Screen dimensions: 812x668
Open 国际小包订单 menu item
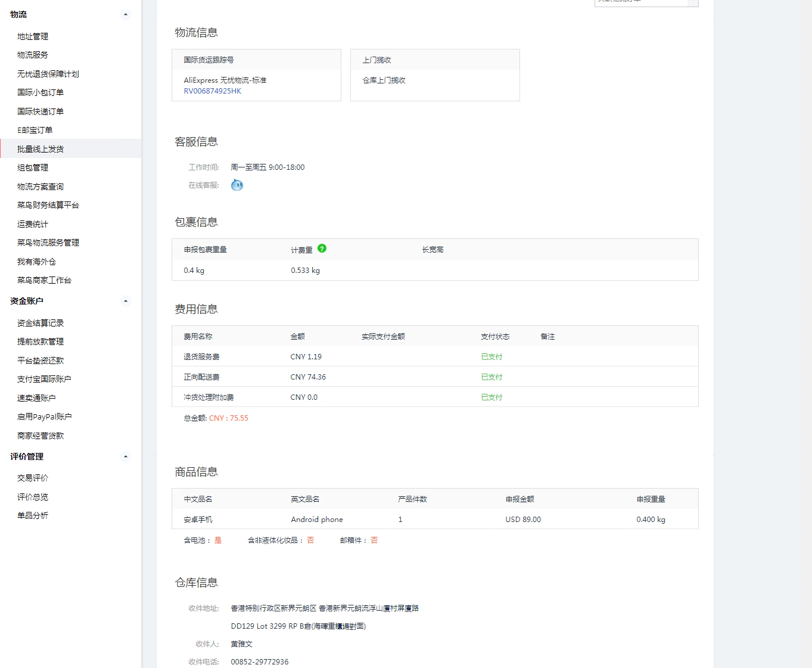click(x=41, y=92)
